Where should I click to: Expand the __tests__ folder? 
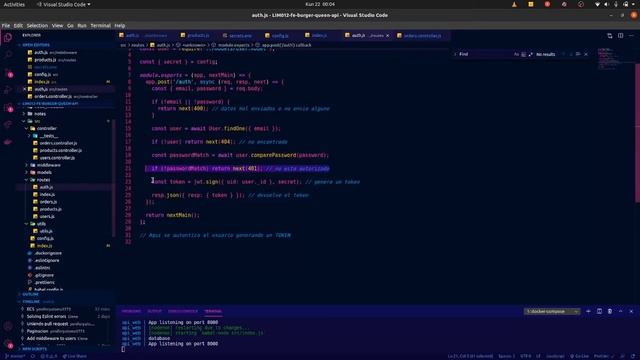click(49, 136)
